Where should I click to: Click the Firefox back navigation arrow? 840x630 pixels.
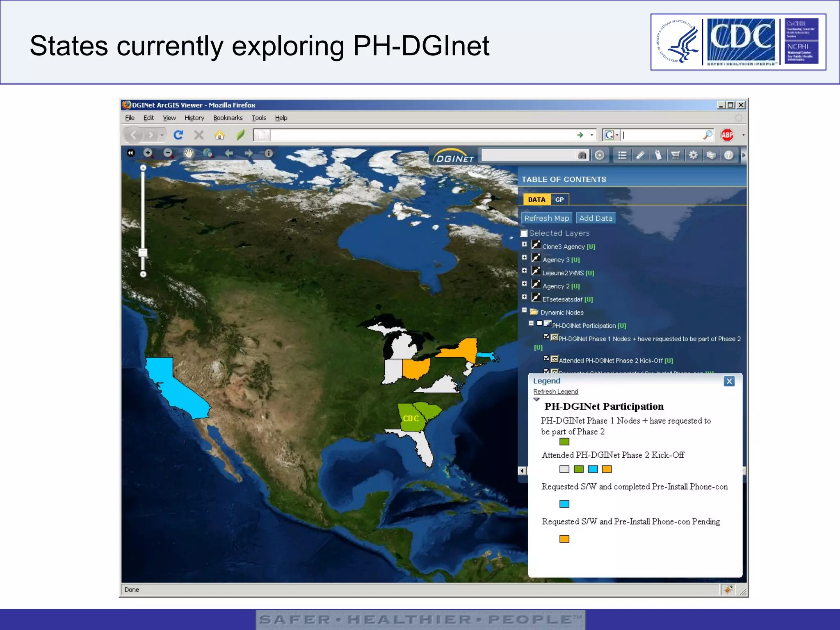click(134, 135)
